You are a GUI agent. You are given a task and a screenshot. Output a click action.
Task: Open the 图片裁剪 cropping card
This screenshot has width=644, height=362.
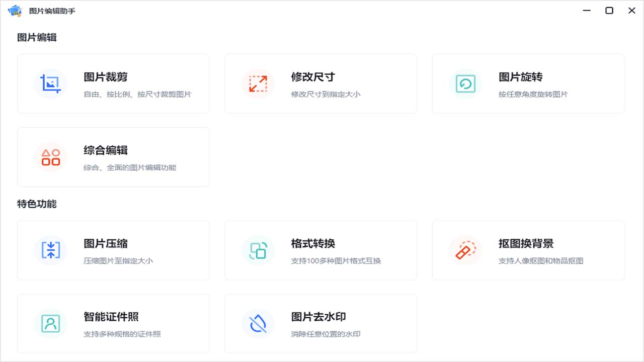pos(113,84)
